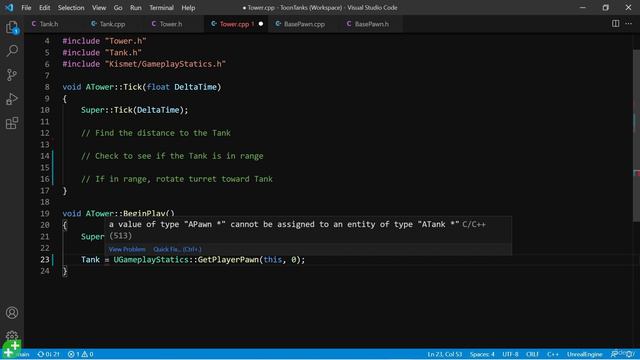The image size is (640, 360).
Task: Open the Search view in activity bar
Action: tap(12, 51)
